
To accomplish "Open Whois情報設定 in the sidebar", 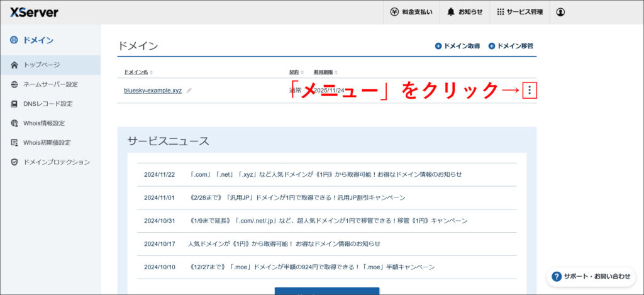I will [50, 123].
